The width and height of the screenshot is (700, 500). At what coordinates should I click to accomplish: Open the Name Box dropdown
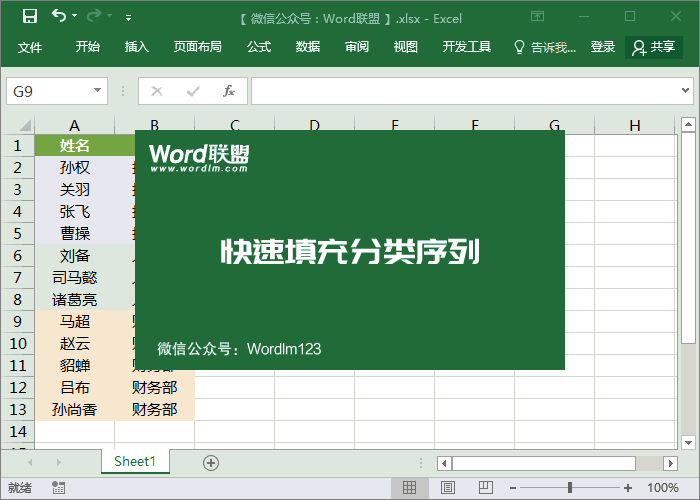pyautogui.click(x=98, y=91)
